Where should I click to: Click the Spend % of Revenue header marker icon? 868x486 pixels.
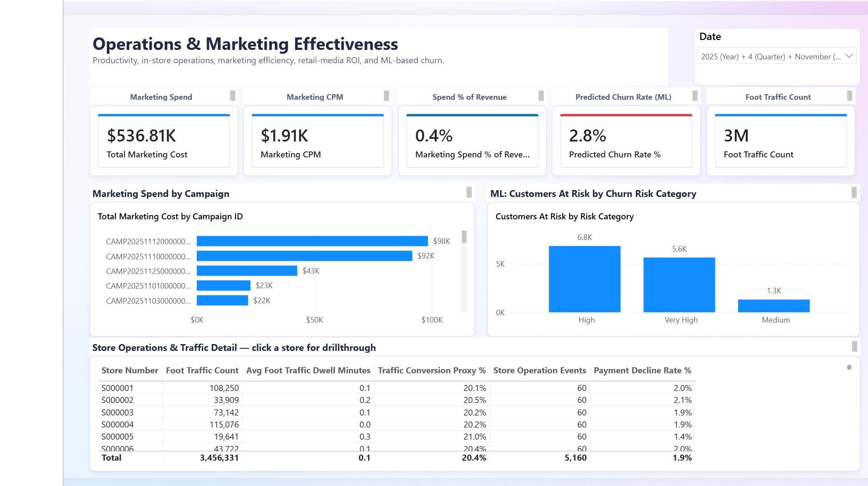[x=541, y=95]
